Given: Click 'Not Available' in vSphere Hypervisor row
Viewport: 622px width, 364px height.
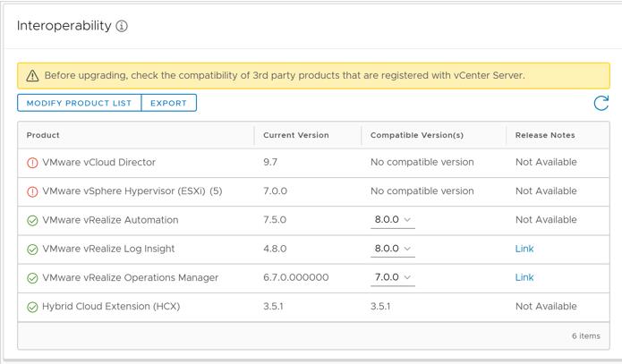Looking at the screenshot, I should pos(546,191).
